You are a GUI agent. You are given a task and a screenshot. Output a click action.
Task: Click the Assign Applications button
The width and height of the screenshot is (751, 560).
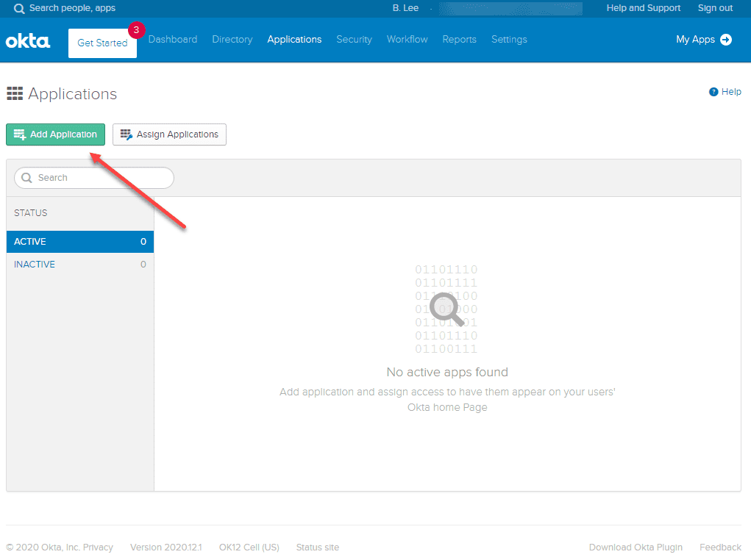(x=170, y=134)
